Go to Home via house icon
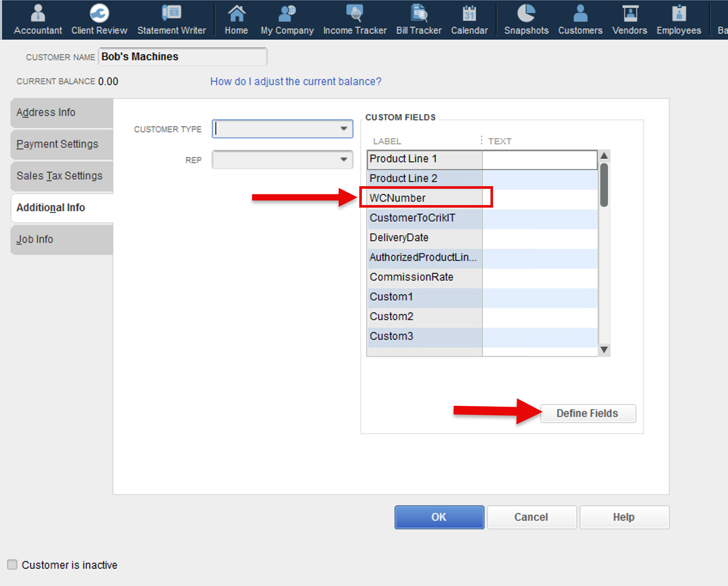 pyautogui.click(x=236, y=19)
